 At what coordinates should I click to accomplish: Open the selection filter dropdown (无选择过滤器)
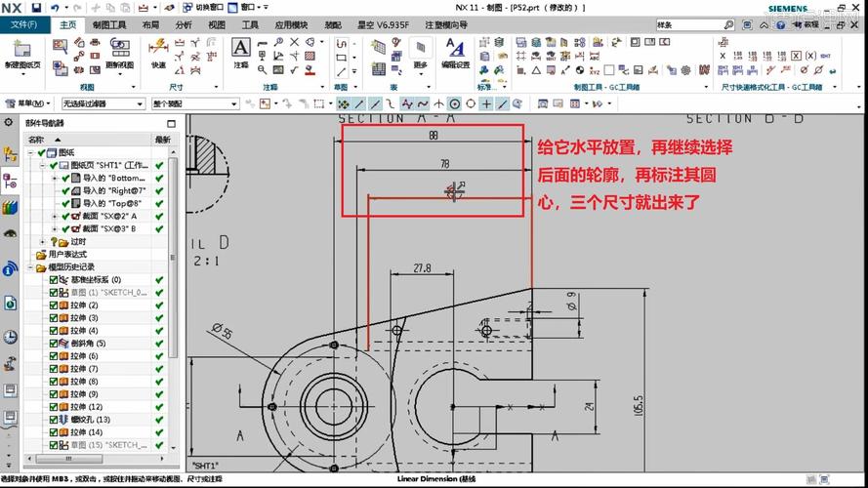click(x=103, y=103)
